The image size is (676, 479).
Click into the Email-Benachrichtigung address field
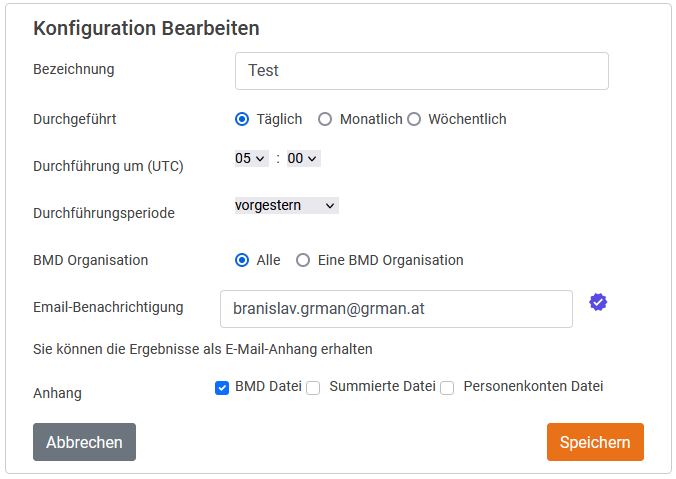click(396, 309)
